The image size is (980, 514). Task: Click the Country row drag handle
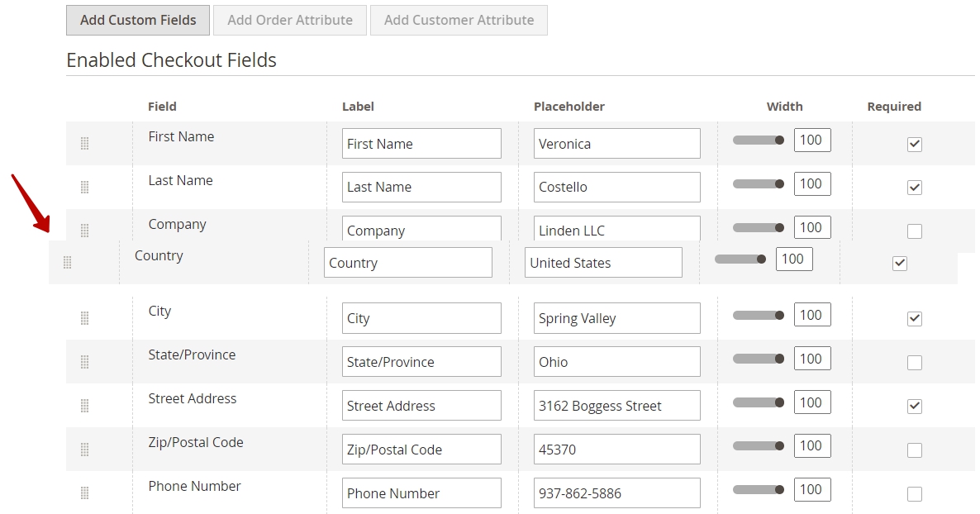pyautogui.click(x=68, y=263)
